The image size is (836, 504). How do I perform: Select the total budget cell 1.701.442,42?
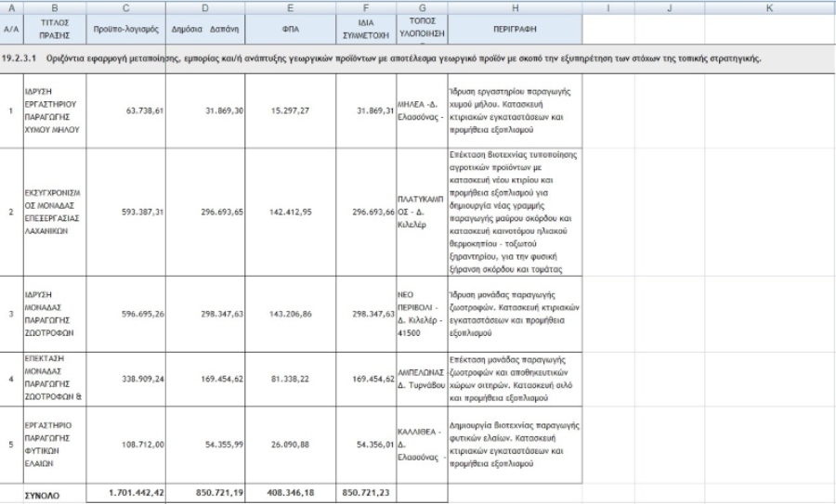tap(125, 493)
